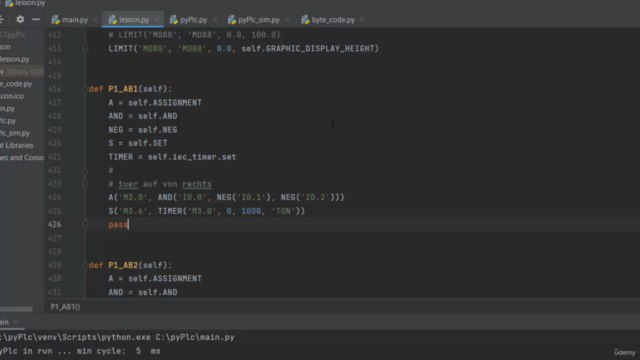The image size is (640, 360).
Task: Collapse the P1_AB1 function fold marker
Action: (85, 89)
